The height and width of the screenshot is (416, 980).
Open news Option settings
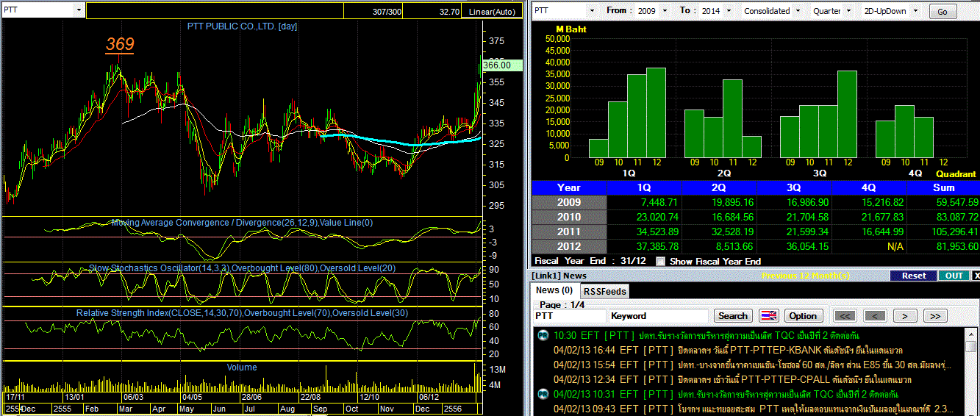[803, 316]
